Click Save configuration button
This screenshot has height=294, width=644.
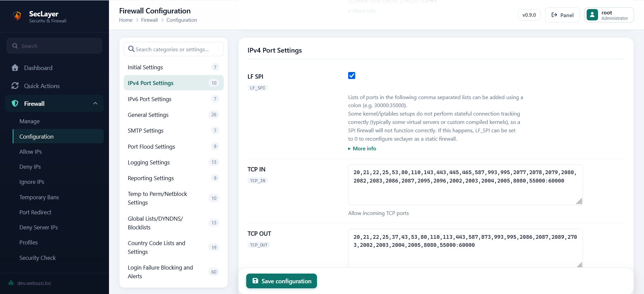pos(281,281)
